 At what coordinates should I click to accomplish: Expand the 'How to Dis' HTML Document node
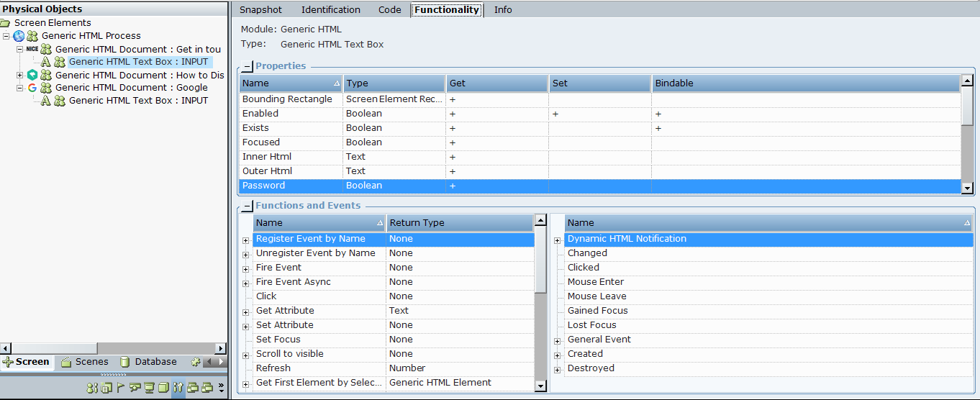click(20, 76)
